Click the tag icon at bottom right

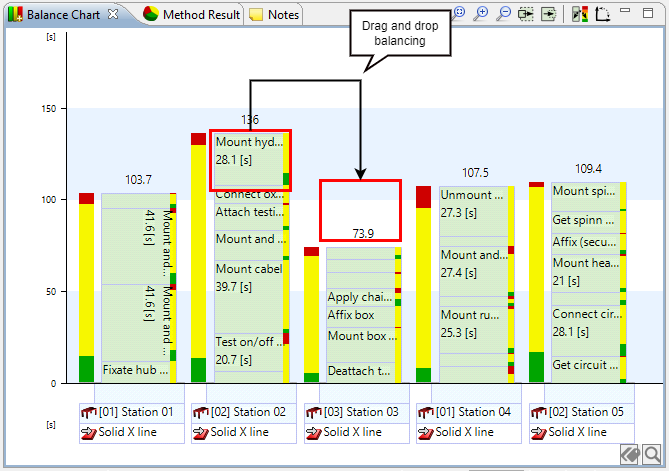[630, 455]
